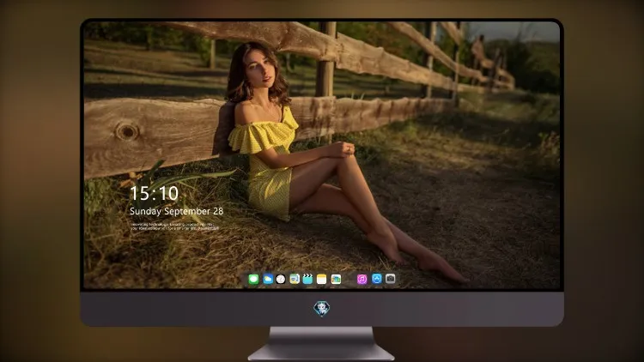Open the yellow Notes dock icon
Image resolution: width=644 pixels, height=362 pixels.
pos(322,279)
